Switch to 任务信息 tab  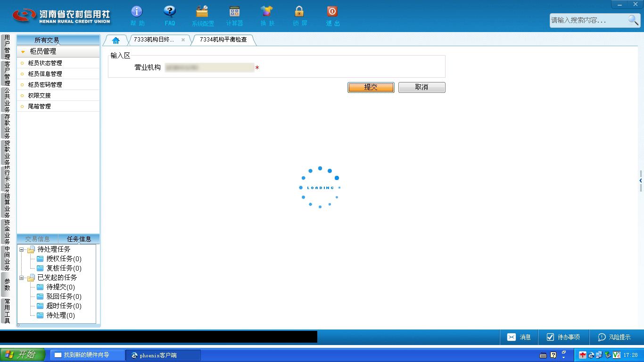pos(79,239)
